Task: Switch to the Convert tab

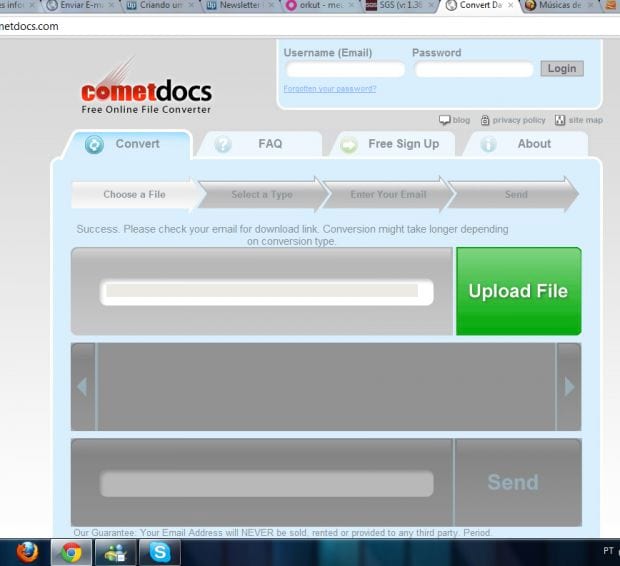Action: pyautogui.click(x=128, y=144)
